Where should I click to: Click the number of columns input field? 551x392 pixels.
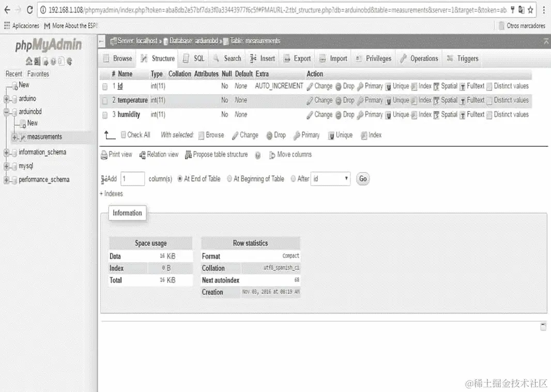[x=132, y=179]
